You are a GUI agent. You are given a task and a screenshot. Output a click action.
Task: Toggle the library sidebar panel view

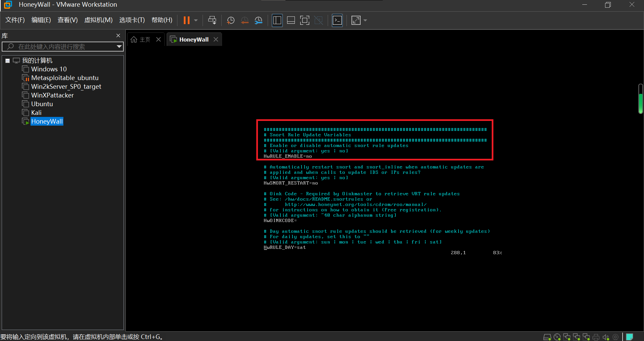(x=277, y=20)
